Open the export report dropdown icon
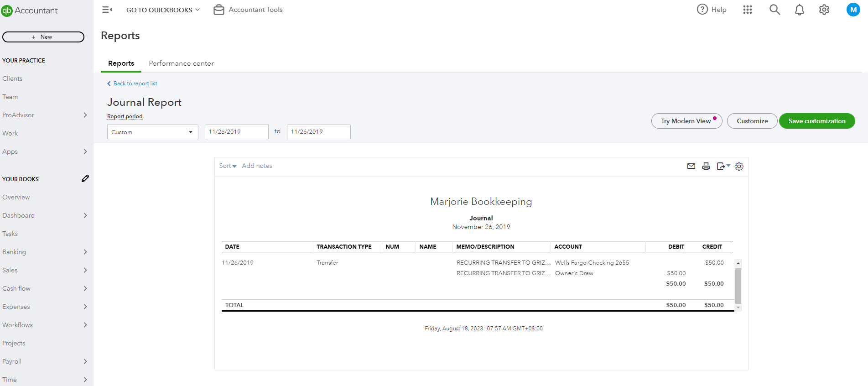 (x=723, y=166)
